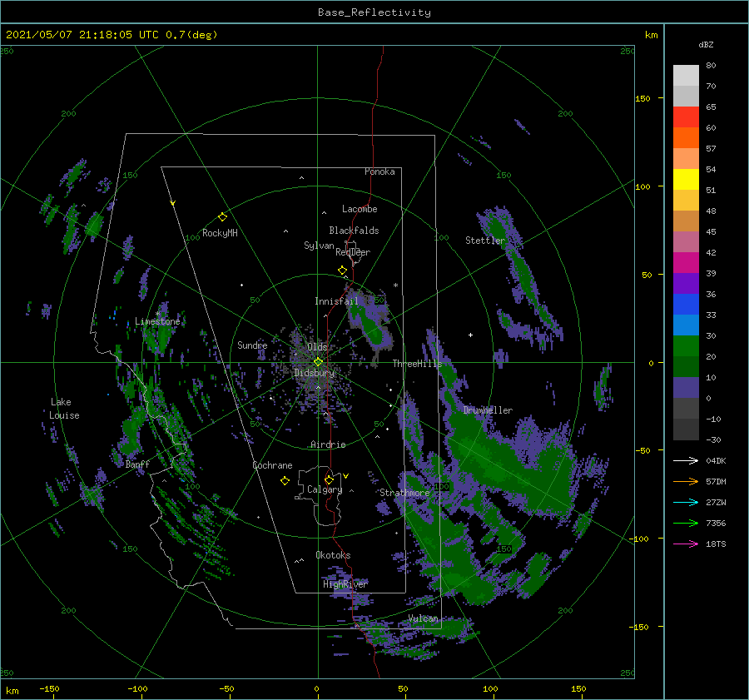
Task: Select the yellow diamond marker below Cochrane
Action: click(x=285, y=481)
